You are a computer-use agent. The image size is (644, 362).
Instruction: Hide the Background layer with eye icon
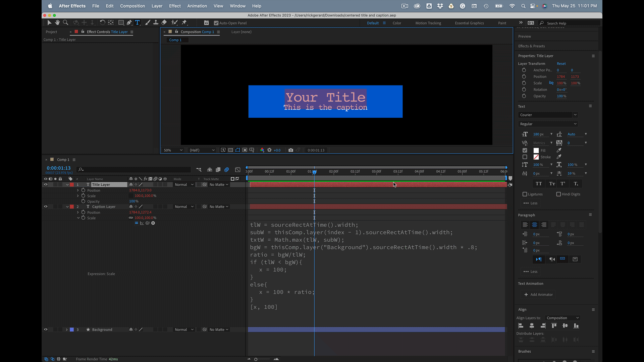point(46,329)
